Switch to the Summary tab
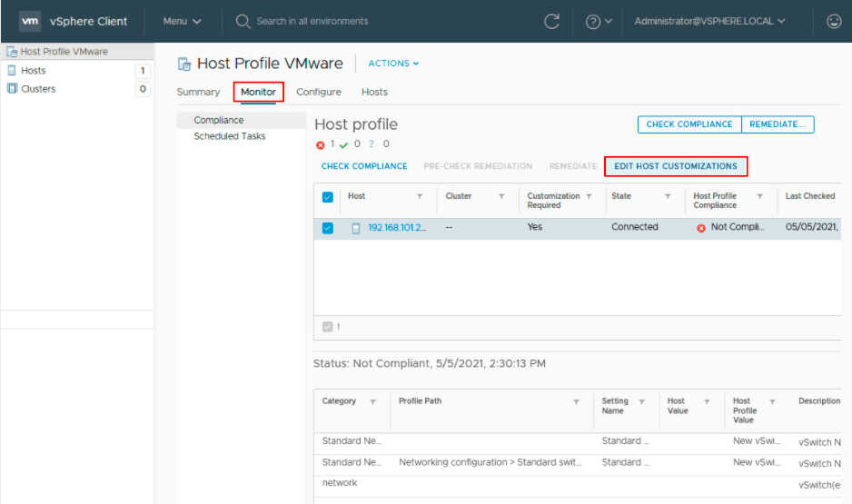852x504 pixels. click(x=198, y=93)
